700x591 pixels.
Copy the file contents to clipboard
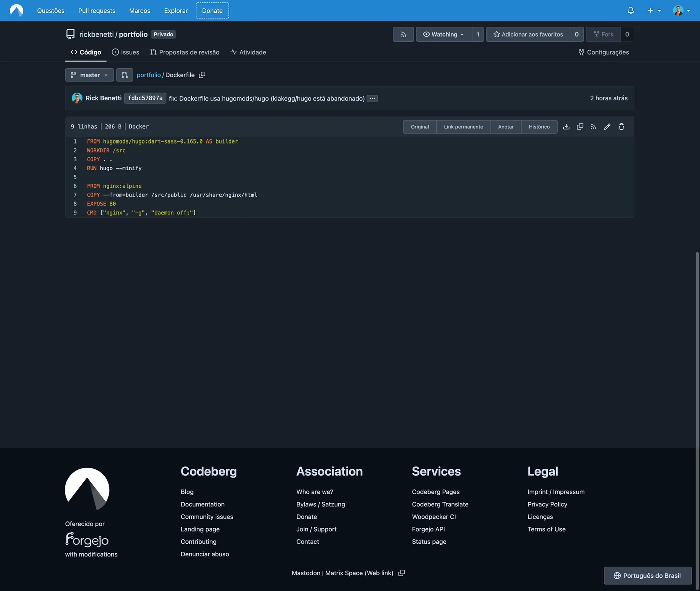pos(580,127)
